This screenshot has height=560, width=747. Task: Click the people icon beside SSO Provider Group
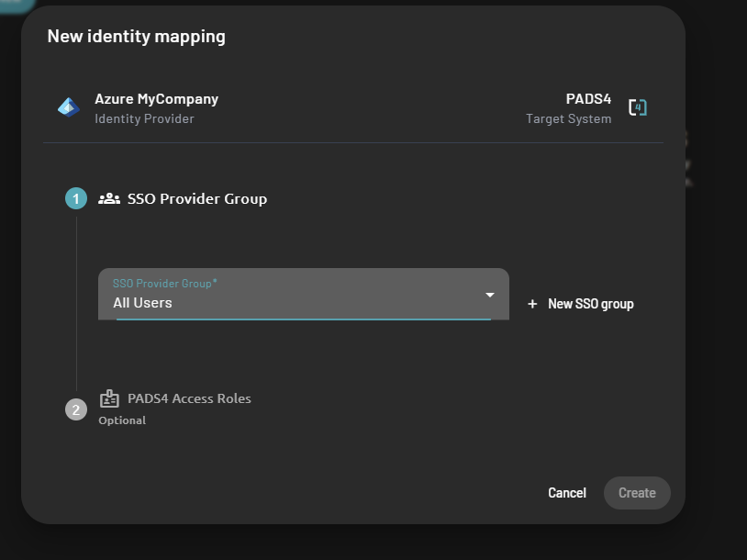[x=109, y=198]
